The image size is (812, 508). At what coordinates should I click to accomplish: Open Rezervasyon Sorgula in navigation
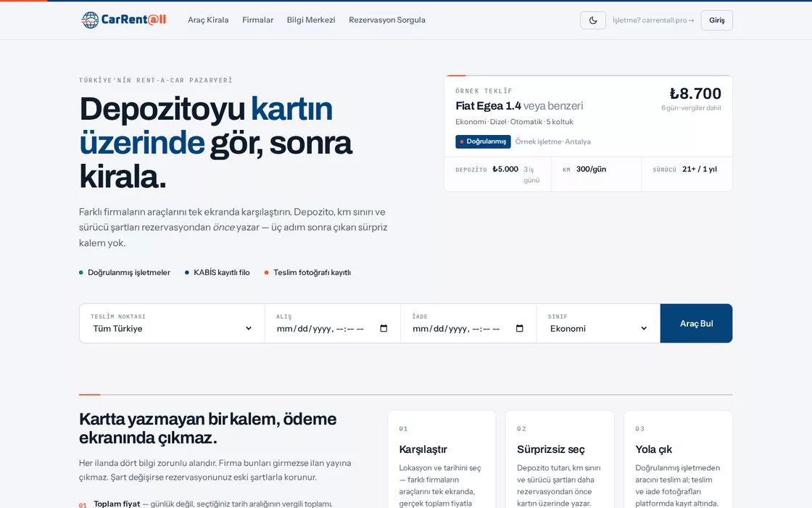point(387,20)
